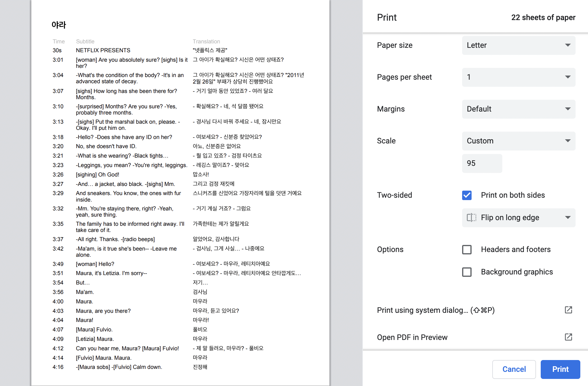Open the Custom scale dropdown
Image resolution: width=588 pixels, height=386 pixels.
click(x=518, y=141)
